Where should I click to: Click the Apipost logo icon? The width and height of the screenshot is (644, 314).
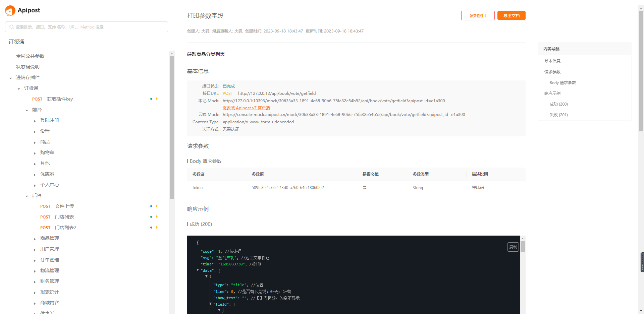click(10, 10)
